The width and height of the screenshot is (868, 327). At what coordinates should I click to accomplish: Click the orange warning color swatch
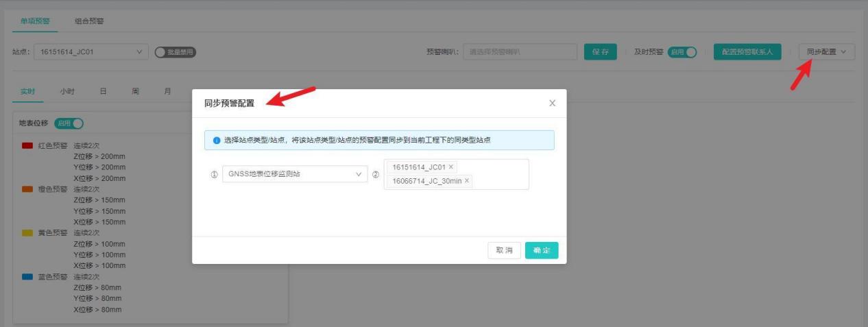pos(27,189)
